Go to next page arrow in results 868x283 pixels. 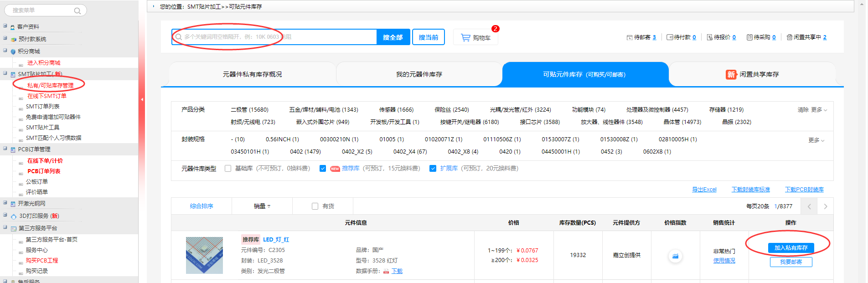pyautogui.click(x=825, y=206)
